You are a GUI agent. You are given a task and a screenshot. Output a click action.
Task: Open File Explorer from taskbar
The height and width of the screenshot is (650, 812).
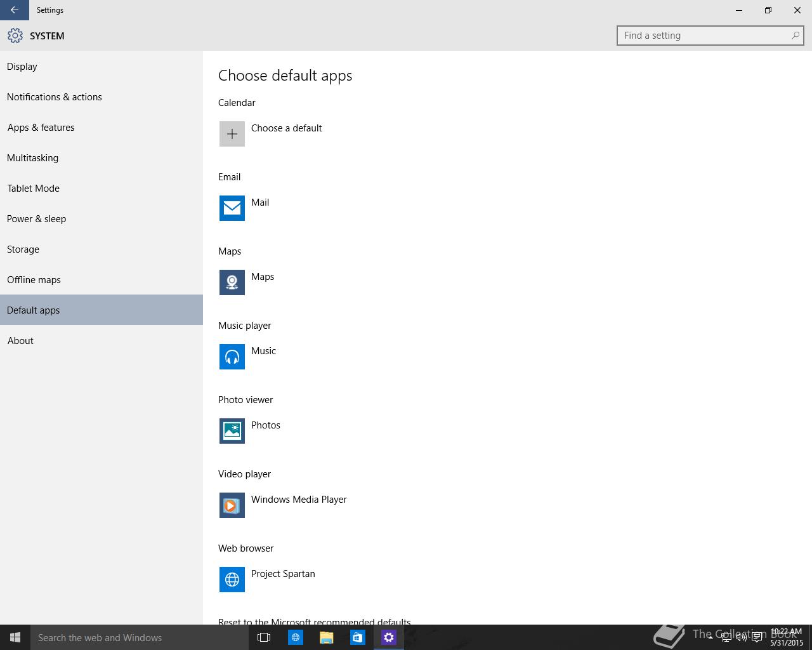pos(327,637)
